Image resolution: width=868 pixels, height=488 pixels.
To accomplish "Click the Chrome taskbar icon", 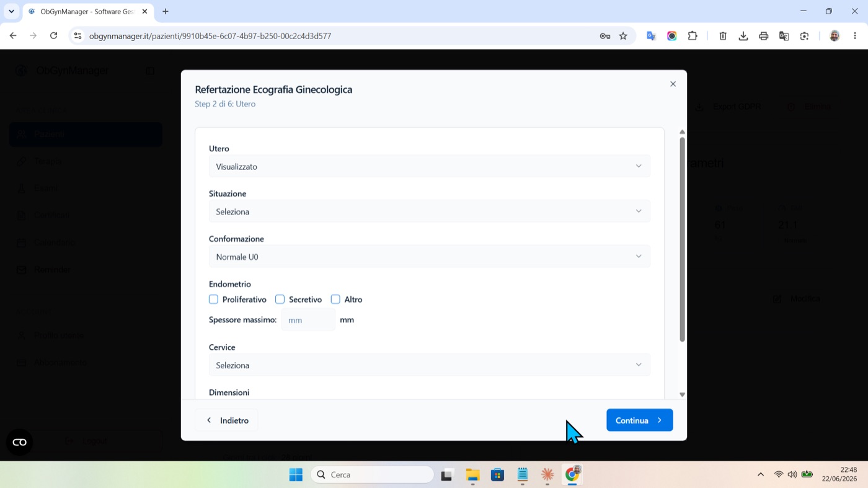I will [572, 475].
